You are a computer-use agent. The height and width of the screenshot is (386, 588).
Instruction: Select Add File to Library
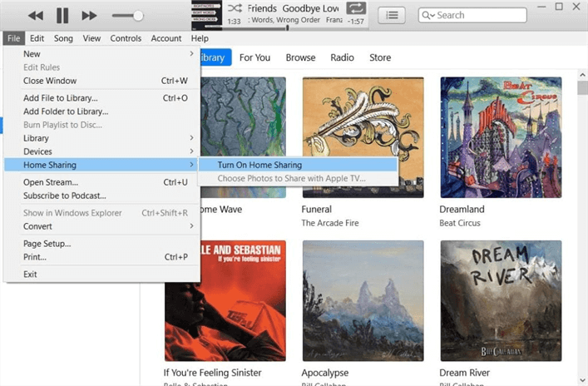coord(101,98)
